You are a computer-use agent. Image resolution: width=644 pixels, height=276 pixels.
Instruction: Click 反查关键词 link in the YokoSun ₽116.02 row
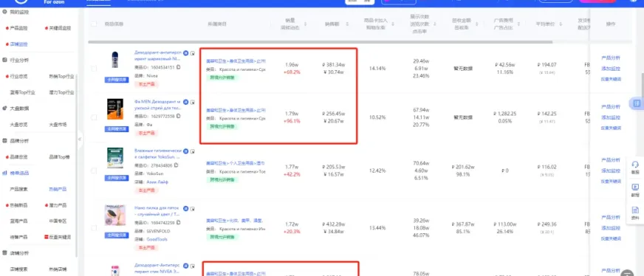point(611,182)
